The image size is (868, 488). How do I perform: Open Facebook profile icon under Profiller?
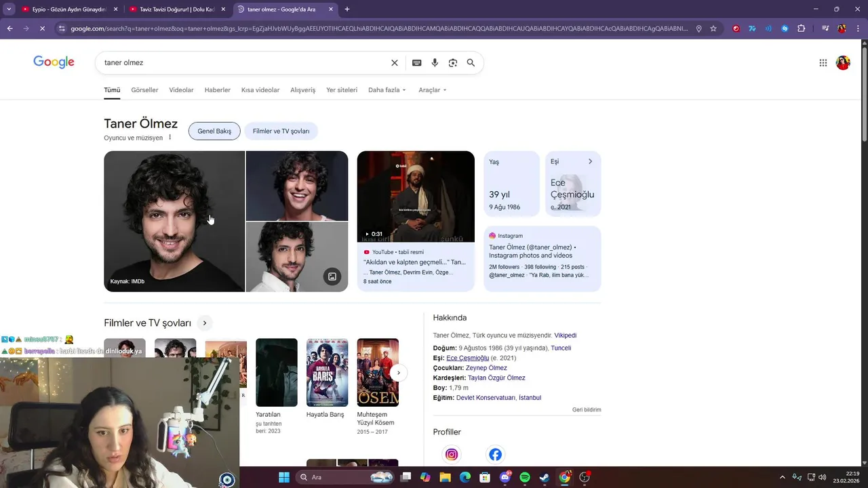496,455
